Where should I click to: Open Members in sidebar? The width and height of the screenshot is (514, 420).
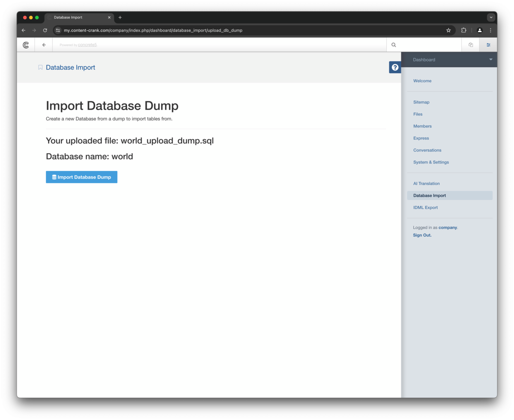422,126
